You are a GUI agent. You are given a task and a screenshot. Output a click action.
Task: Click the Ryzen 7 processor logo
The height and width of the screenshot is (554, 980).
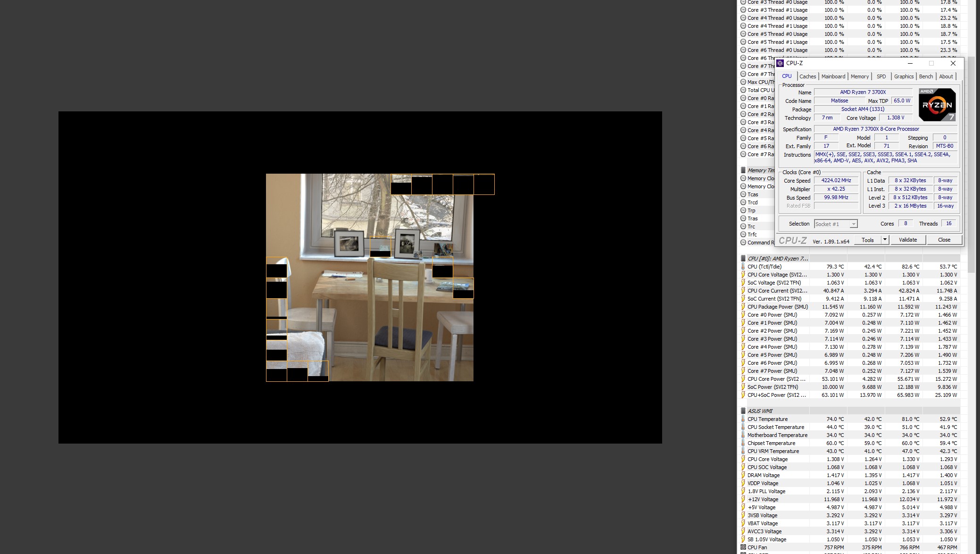tap(937, 105)
